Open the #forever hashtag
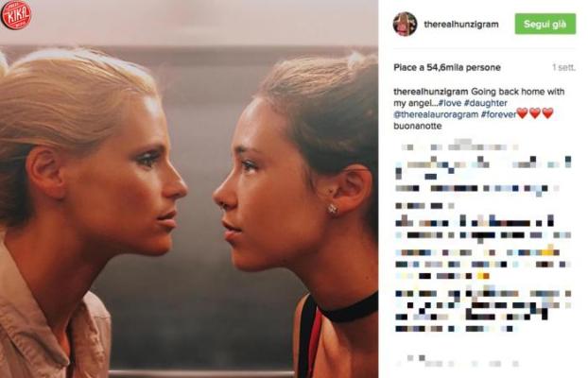The height and width of the screenshot is (378, 588). [499, 114]
